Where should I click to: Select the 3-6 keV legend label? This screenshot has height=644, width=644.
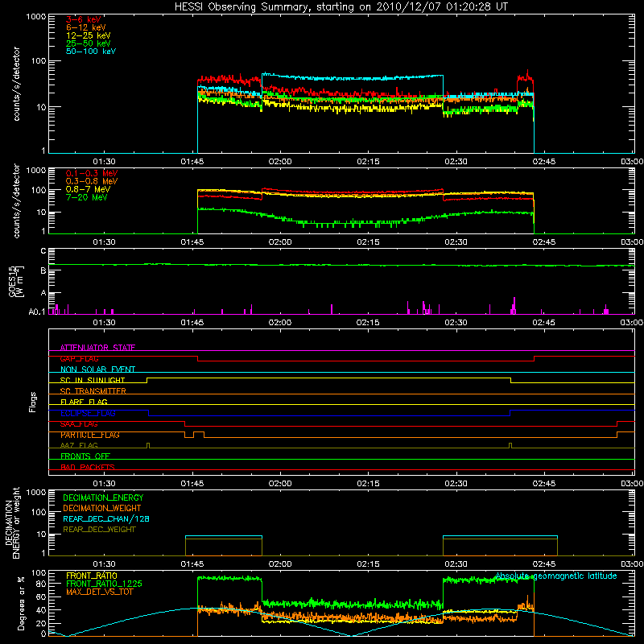84,19
